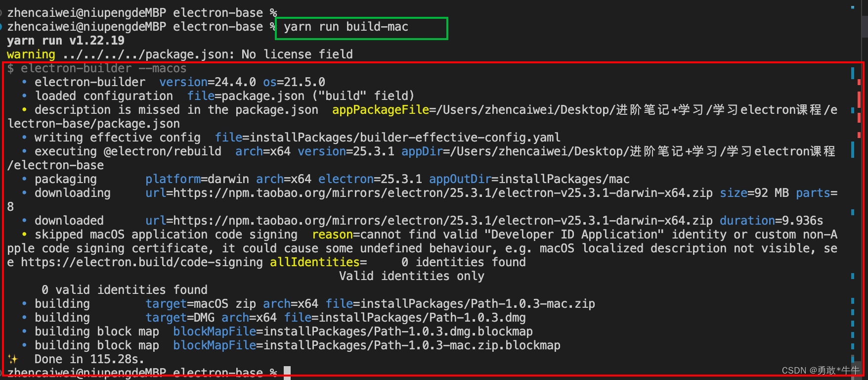Image resolution: width=868 pixels, height=380 pixels.
Task: Click the 'downloading' step word
Action: (73, 193)
